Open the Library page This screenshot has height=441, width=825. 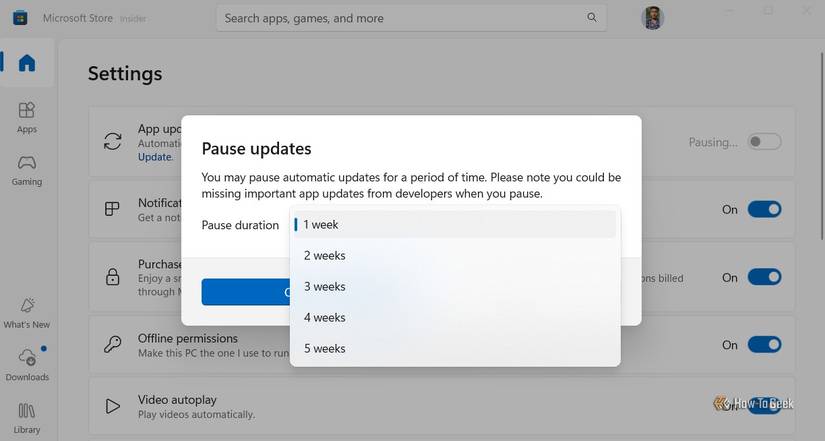27,417
